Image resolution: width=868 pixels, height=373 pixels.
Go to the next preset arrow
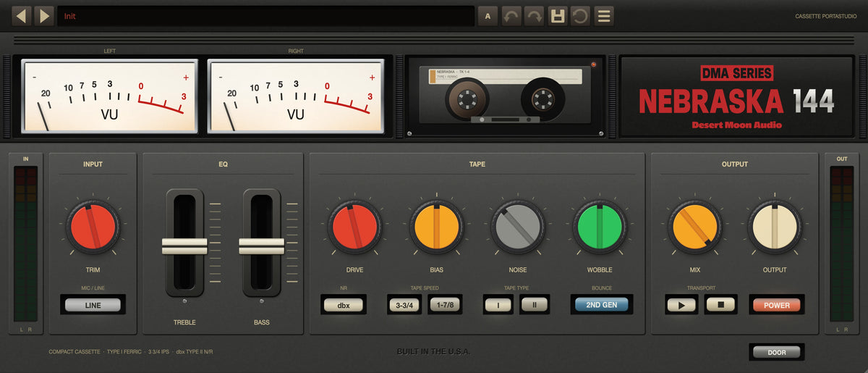pos(44,16)
